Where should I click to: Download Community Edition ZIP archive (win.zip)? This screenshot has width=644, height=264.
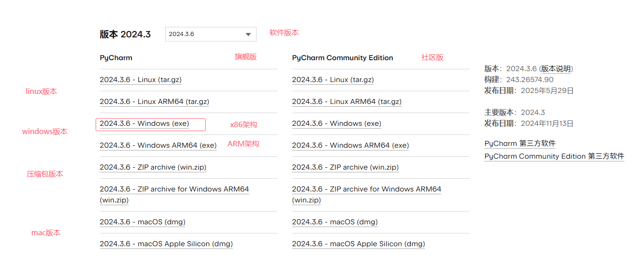(x=345, y=167)
